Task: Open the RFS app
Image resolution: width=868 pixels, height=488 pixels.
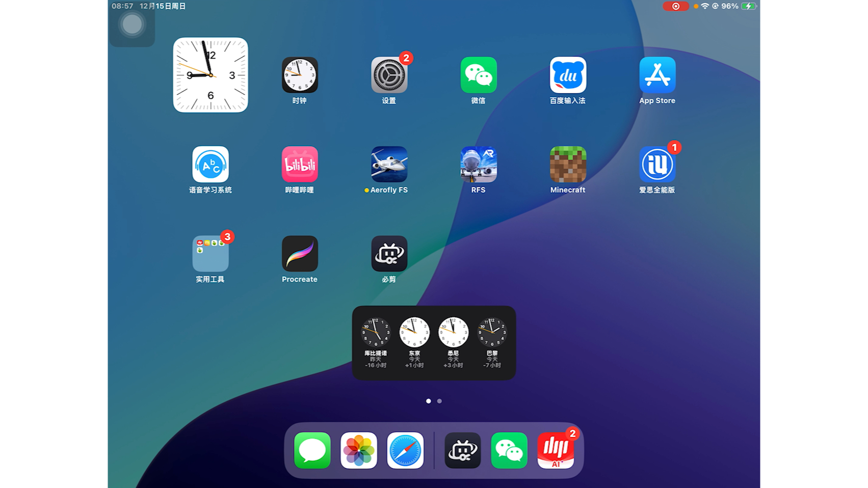Action: pyautogui.click(x=478, y=164)
